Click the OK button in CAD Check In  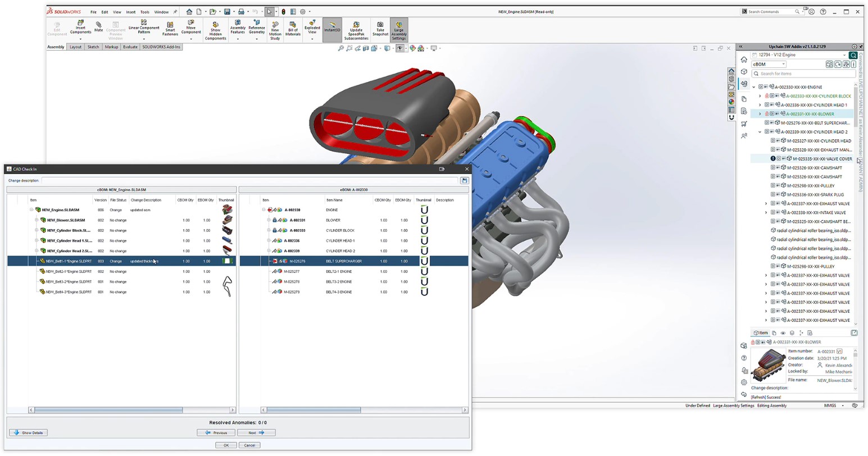tap(225, 445)
